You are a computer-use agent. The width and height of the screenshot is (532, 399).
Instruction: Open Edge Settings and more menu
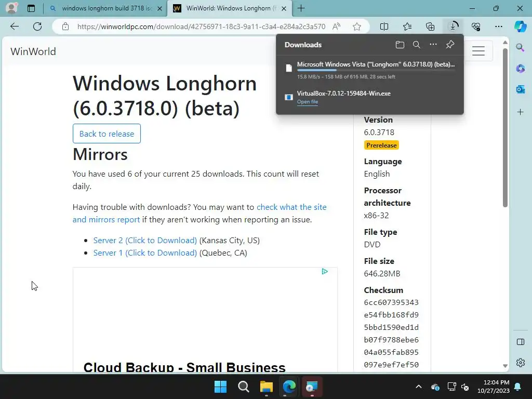tap(498, 26)
